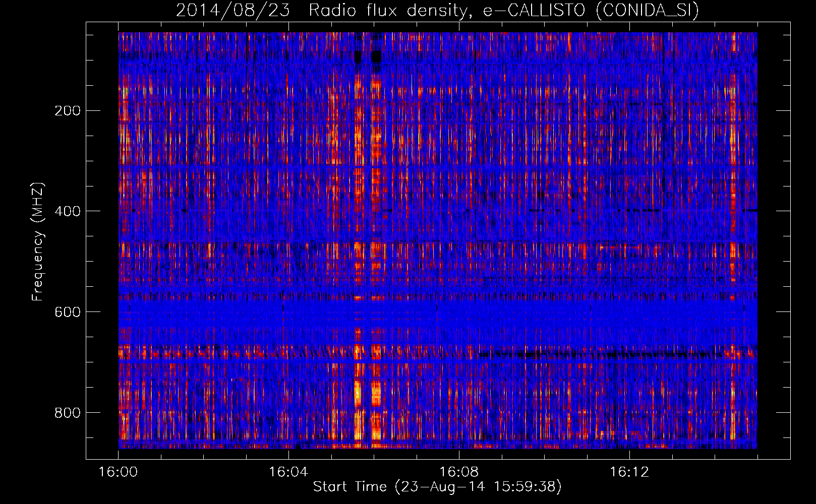Click the "Frequency (MHZ)" axis label
The image size is (816, 504).
[38, 242]
